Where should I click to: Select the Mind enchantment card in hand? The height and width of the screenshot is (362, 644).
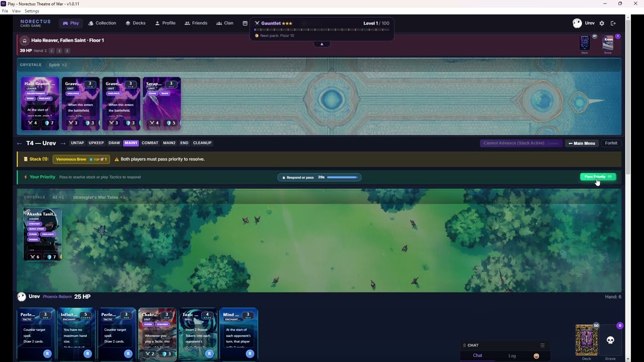click(x=238, y=334)
